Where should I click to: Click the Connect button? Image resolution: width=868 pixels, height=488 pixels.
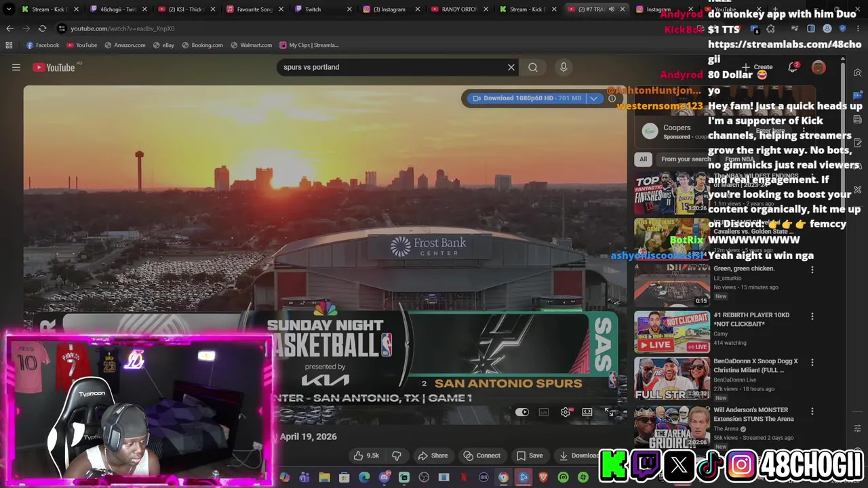pyautogui.click(x=481, y=455)
